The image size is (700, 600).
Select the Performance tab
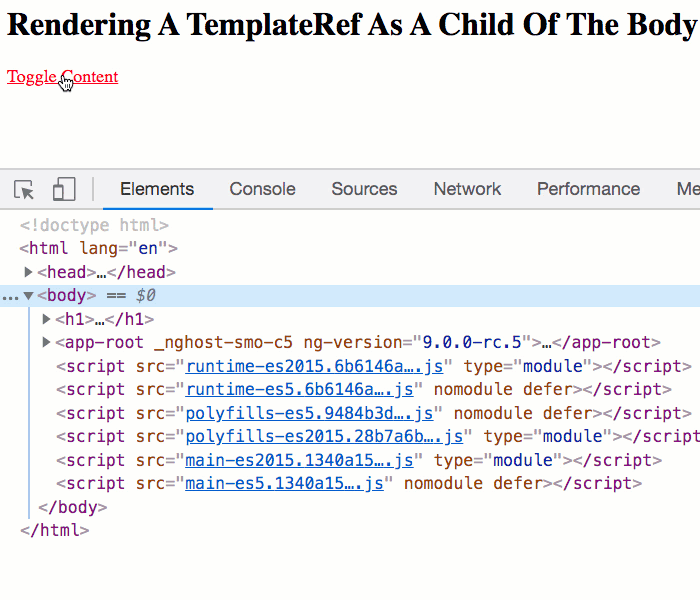588,189
